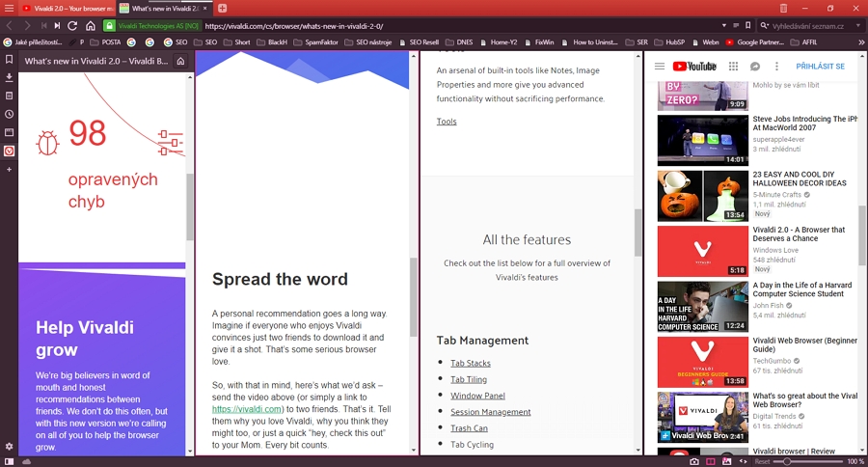Open the Session Management link
The image size is (868, 467).
point(491,412)
